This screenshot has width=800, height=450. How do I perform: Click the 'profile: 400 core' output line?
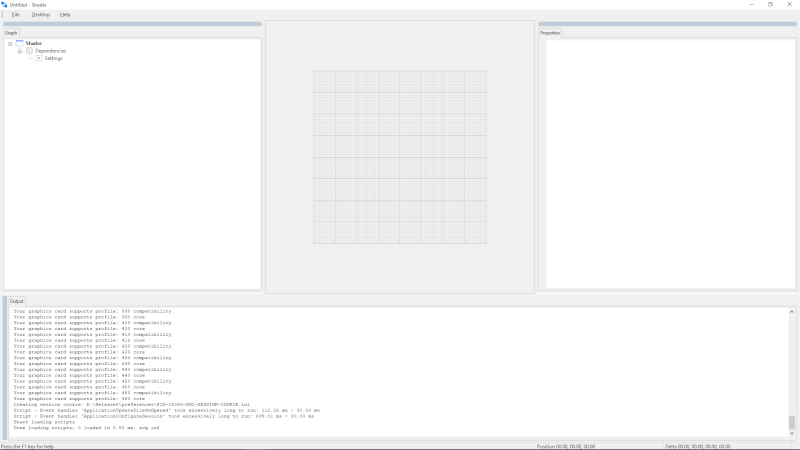pyautogui.click(x=79, y=329)
